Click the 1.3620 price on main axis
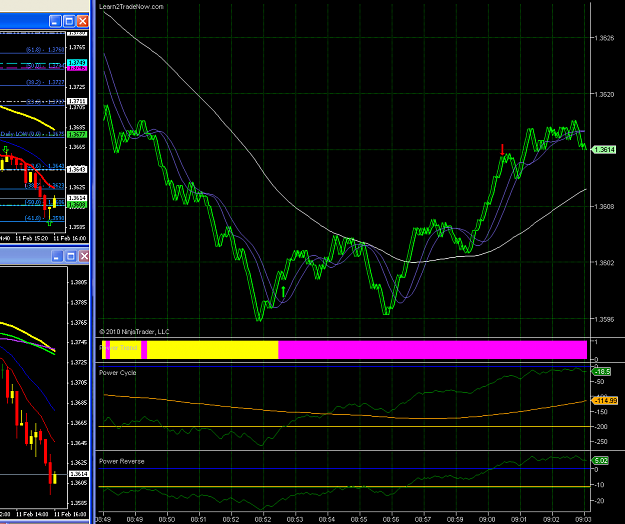Image resolution: width=625 pixels, height=524 pixels. 605,94
